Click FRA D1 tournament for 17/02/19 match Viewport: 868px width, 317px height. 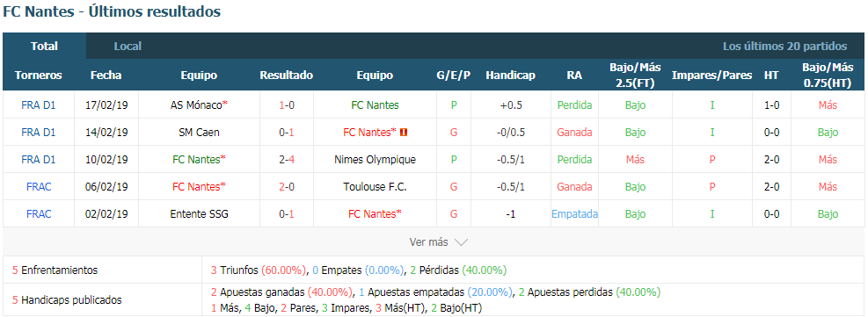click(38, 104)
